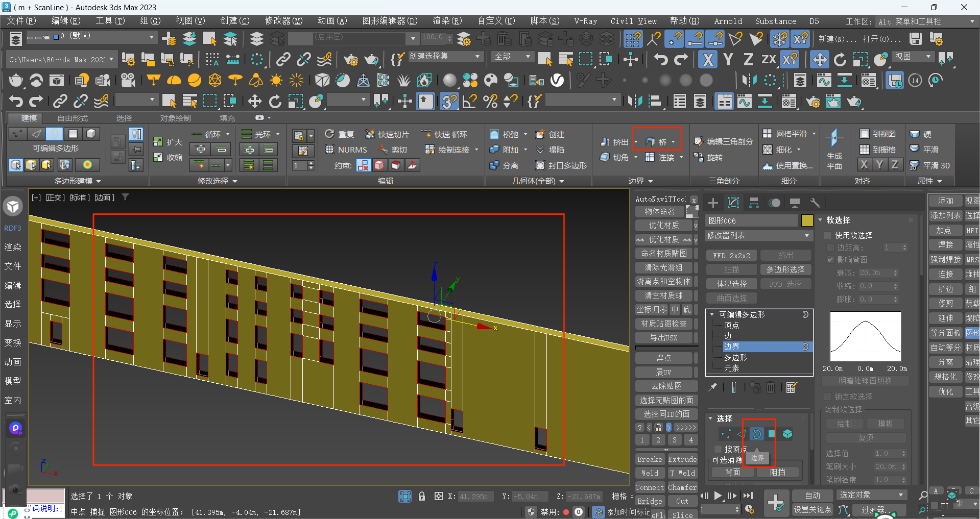The height and width of the screenshot is (519, 980).
Task: Click the Key Filters button
Action: (x=879, y=509)
